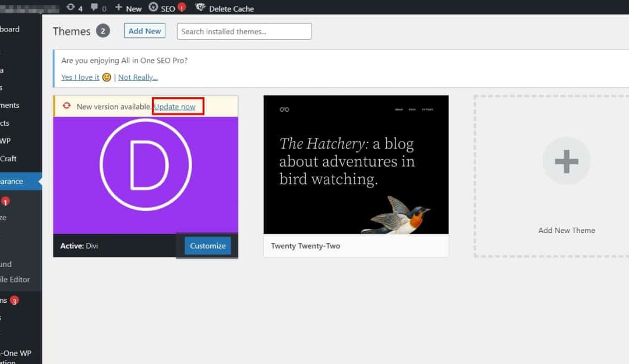
Task: Click the Themes badge showing 1 in sidebar
Action: click(5, 202)
